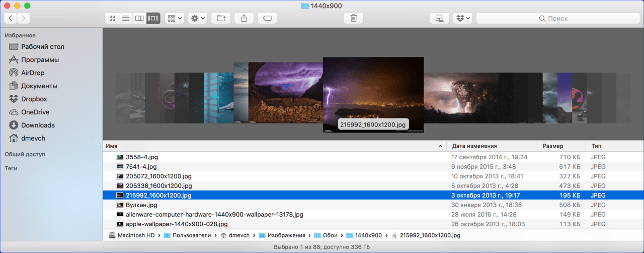This screenshot has height=253, width=644.
Task: Select the Вулкан.jpg file row
Action: click(141, 205)
